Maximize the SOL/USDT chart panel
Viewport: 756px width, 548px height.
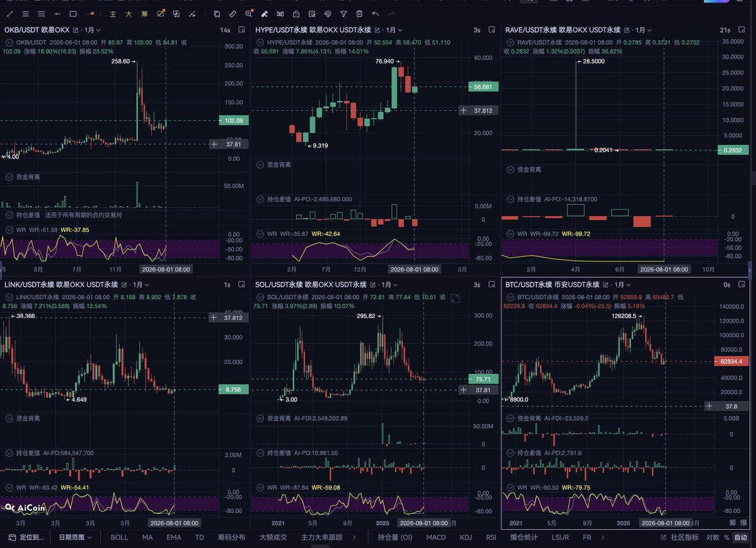(456, 298)
